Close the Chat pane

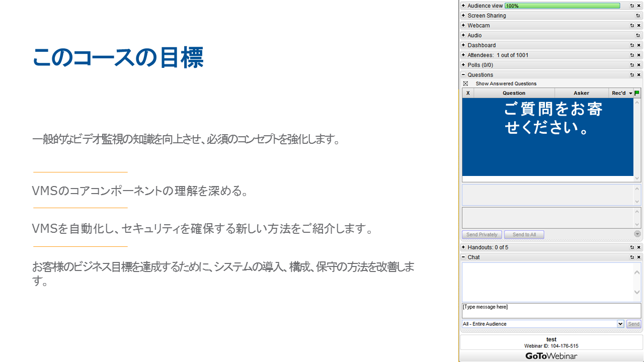[639, 257]
